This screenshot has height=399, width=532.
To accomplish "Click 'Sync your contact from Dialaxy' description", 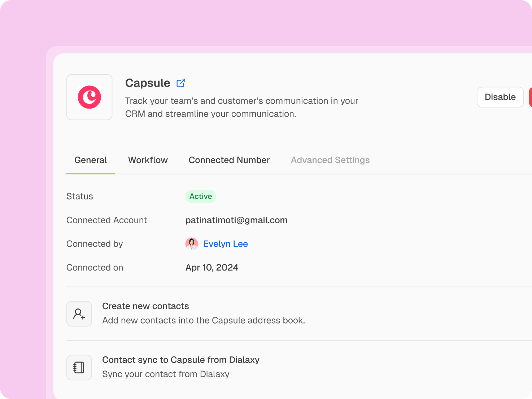I will (x=166, y=374).
